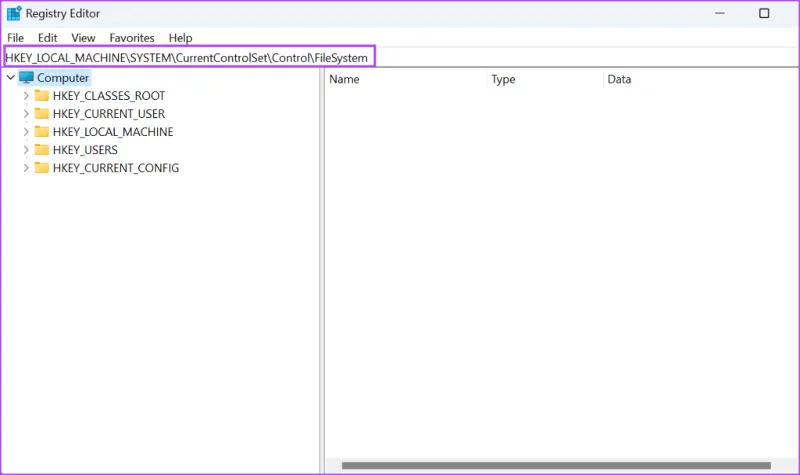Click the HKEY_CURRENT_USER folder icon
Image resolution: width=800 pixels, height=475 pixels.
[x=42, y=113]
